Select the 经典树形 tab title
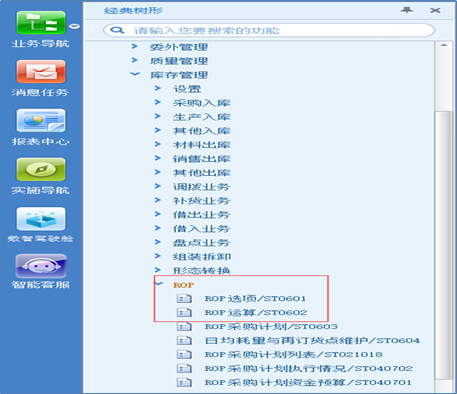The image size is (457, 394). 133,11
